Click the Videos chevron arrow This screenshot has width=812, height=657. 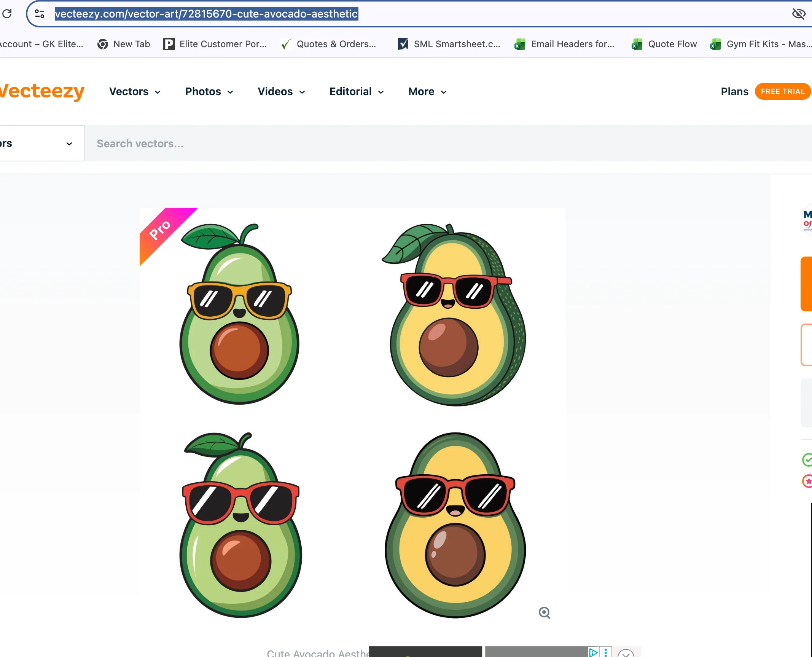point(302,92)
